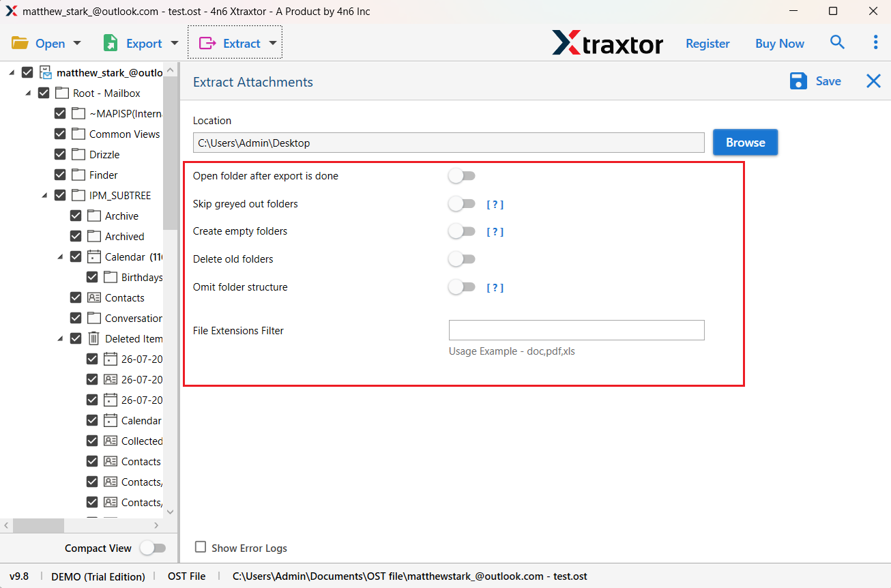Click the Browse button

[745, 143]
